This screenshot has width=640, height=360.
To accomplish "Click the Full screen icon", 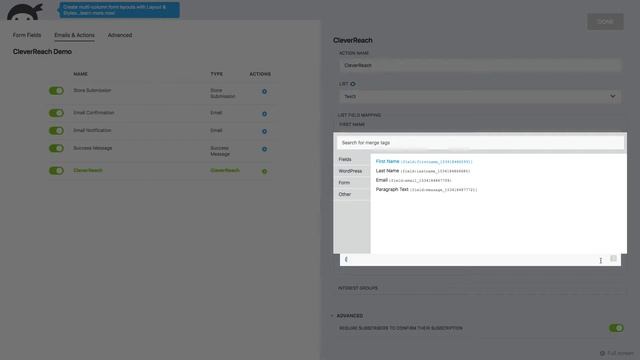I will tap(602, 353).
